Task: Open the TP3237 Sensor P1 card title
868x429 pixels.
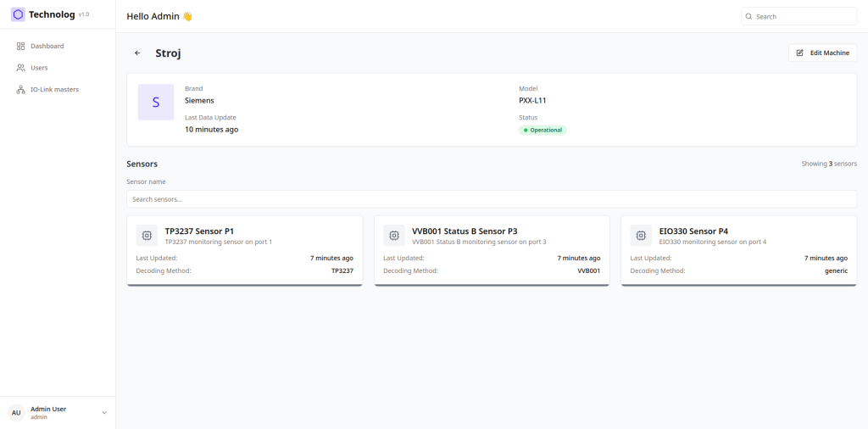Action: tap(199, 231)
